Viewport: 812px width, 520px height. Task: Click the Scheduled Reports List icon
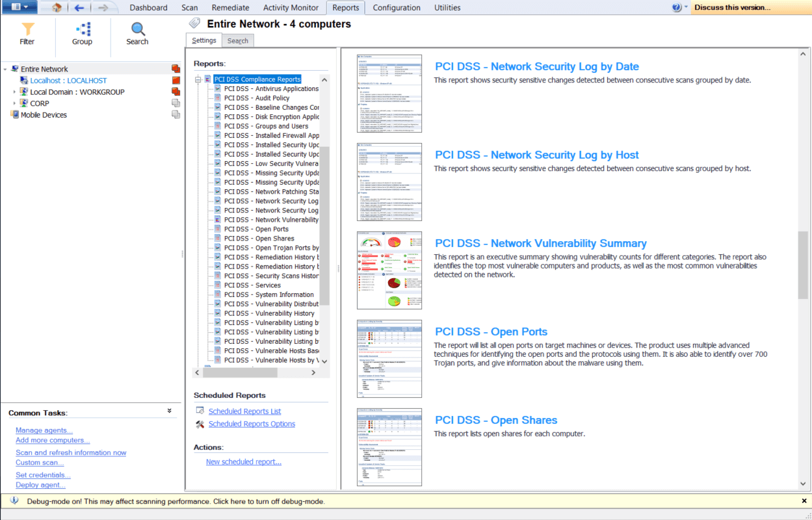tap(200, 411)
